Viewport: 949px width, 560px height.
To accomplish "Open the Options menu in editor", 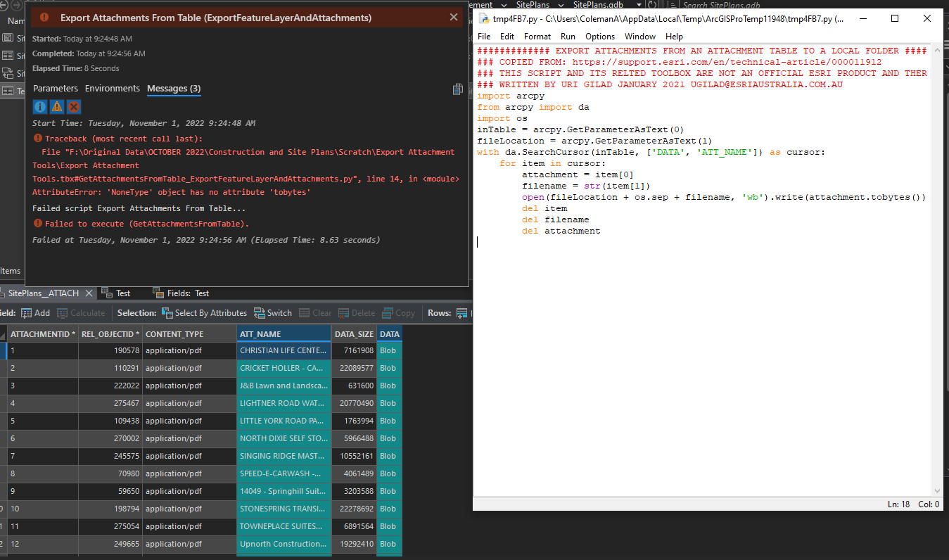I will click(x=600, y=37).
